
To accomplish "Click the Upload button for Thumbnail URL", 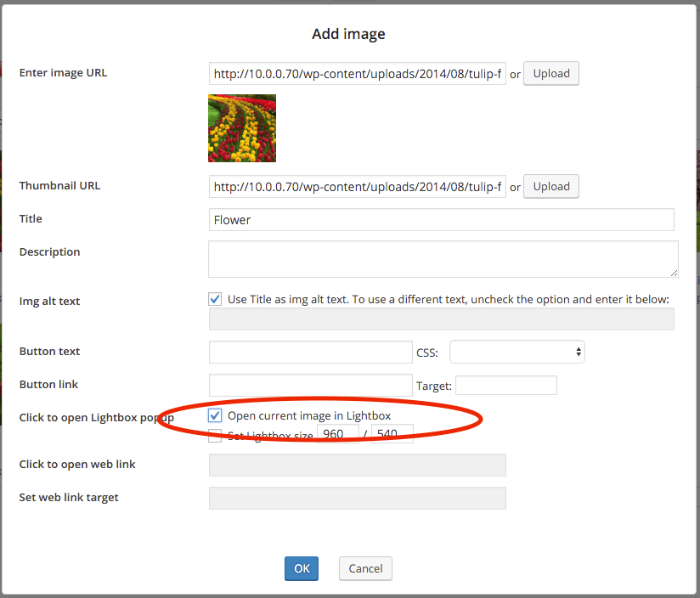I will pos(550,186).
